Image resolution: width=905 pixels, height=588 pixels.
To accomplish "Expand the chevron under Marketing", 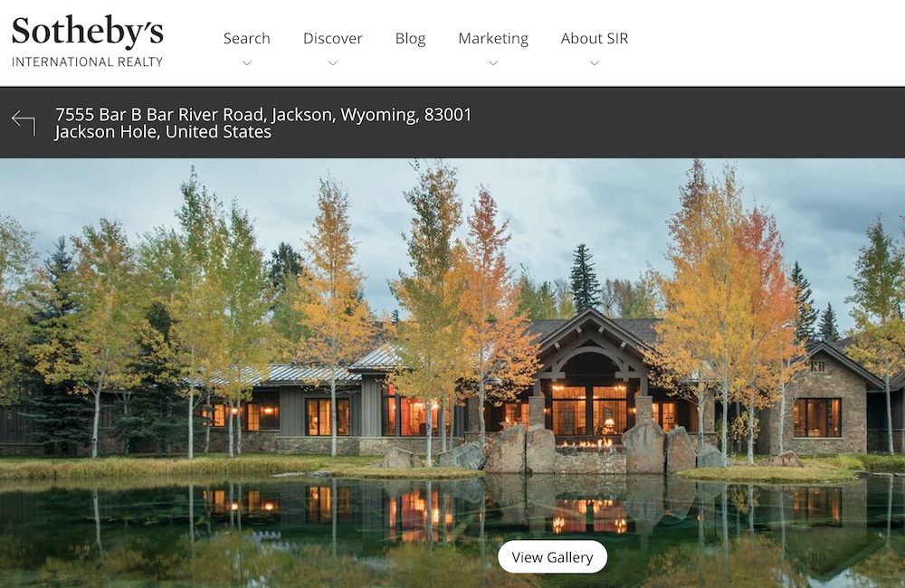I will click(x=493, y=63).
